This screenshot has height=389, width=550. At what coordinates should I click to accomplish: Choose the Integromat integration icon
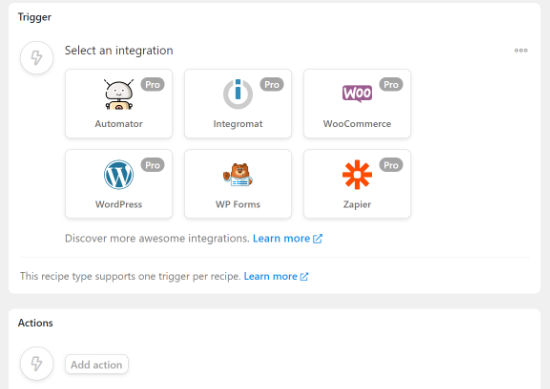click(x=238, y=94)
